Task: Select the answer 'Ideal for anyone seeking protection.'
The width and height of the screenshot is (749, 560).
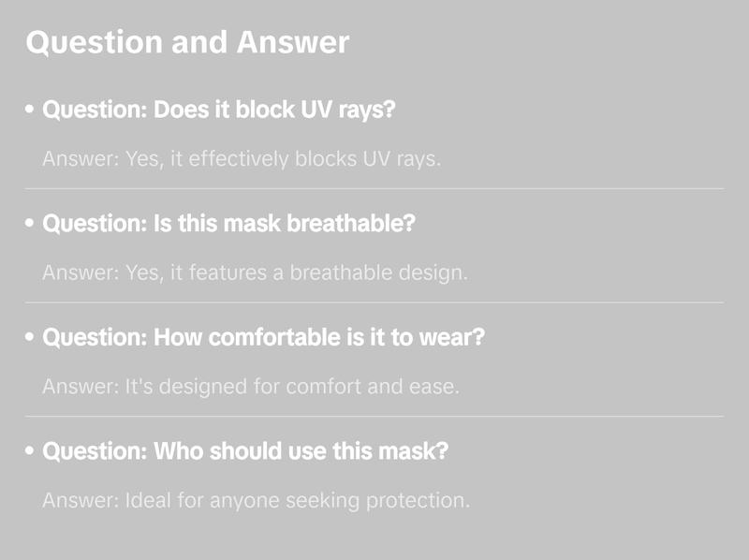Action: coord(256,501)
